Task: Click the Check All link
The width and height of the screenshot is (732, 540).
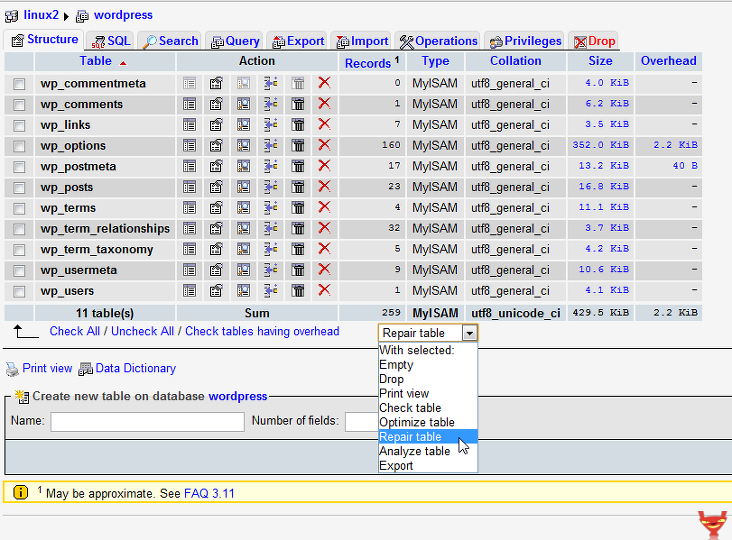Action: tap(75, 331)
